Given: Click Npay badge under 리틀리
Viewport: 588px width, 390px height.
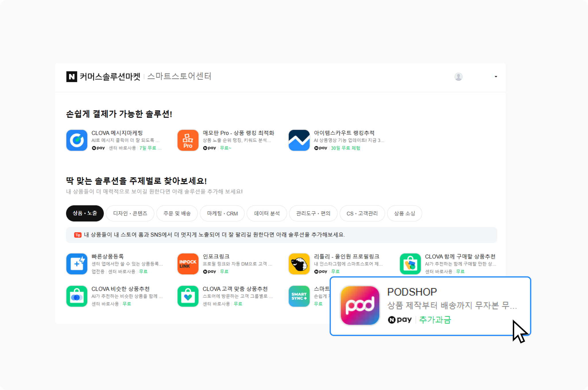Looking at the screenshot, I should [x=320, y=271].
